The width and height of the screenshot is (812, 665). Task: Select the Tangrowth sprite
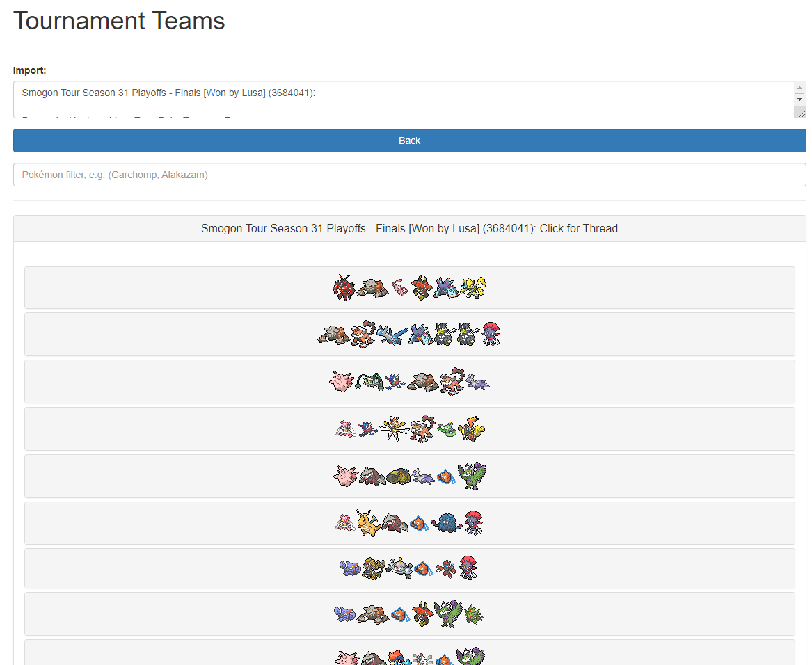446,523
